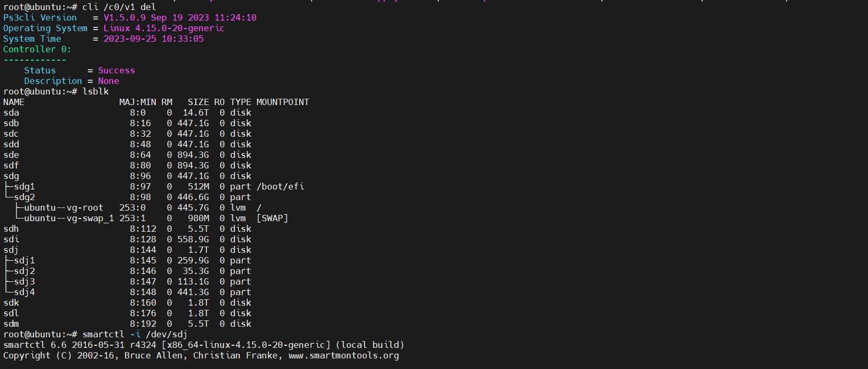Click the 'smartctl -i /dev/sdj' command

[x=135, y=334]
